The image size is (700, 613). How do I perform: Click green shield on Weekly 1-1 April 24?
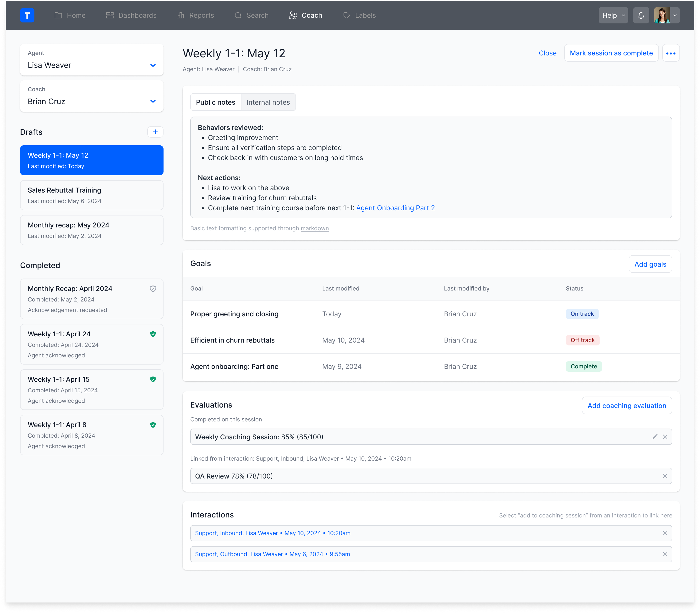pos(153,334)
